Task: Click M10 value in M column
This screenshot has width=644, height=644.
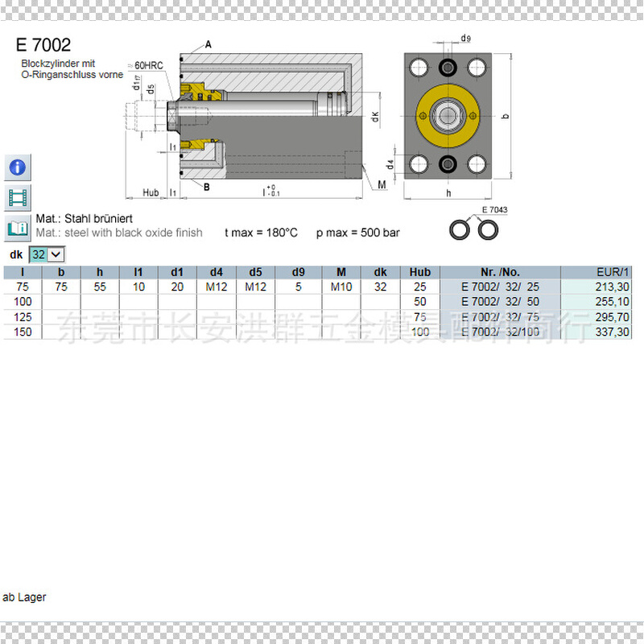Action: 341,287
